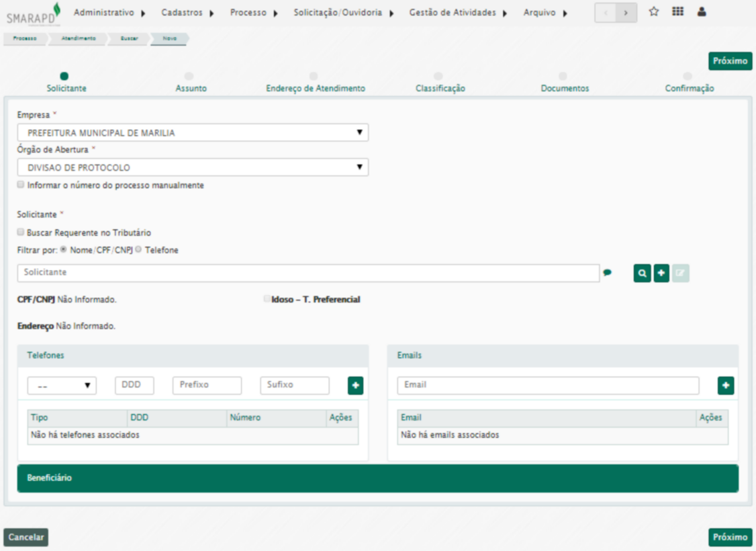Viewport: 756px width, 551px height.
Task: Click the search magnifier icon beside Solicitante
Action: coord(642,273)
